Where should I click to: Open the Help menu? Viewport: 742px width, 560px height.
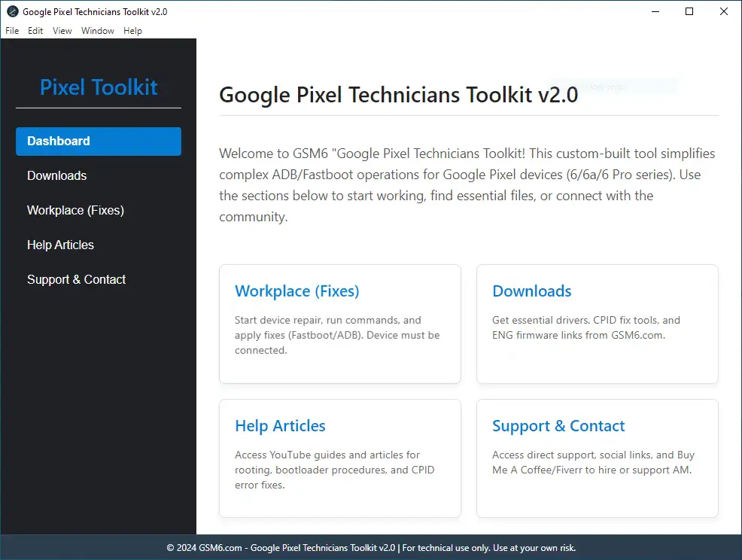pos(132,31)
